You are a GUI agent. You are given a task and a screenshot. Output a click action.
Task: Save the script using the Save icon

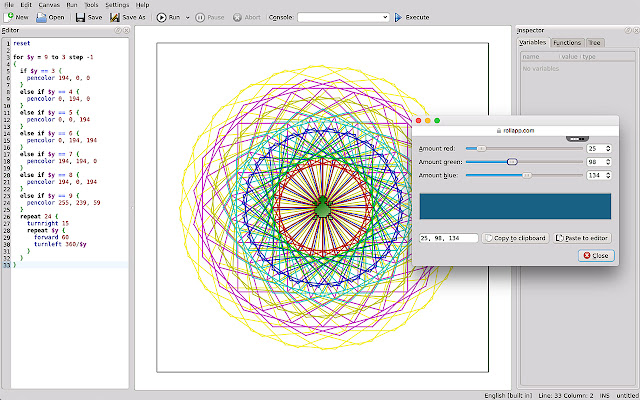pos(80,18)
